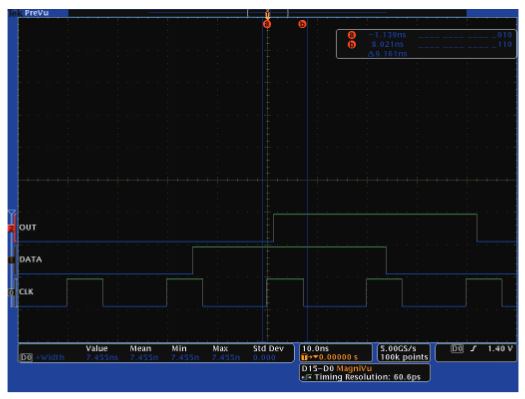Click the PreVu acquisition status label
The image size is (525, 399).
coord(36,13)
